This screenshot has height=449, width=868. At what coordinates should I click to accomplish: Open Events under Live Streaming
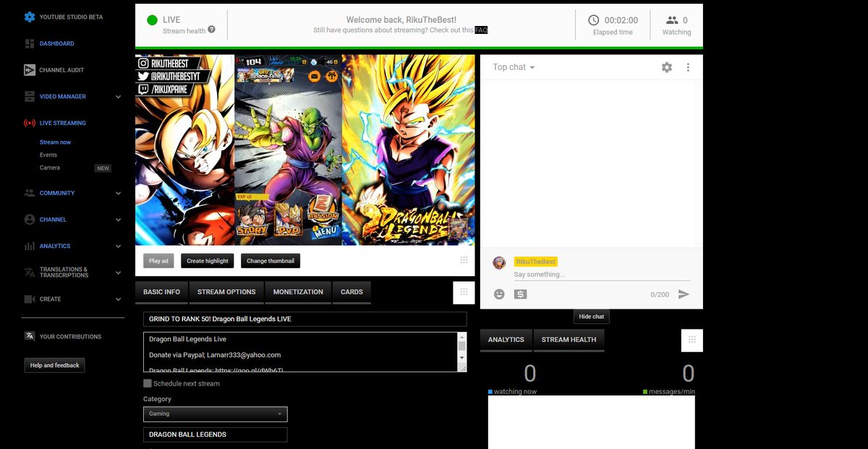[48, 155]
